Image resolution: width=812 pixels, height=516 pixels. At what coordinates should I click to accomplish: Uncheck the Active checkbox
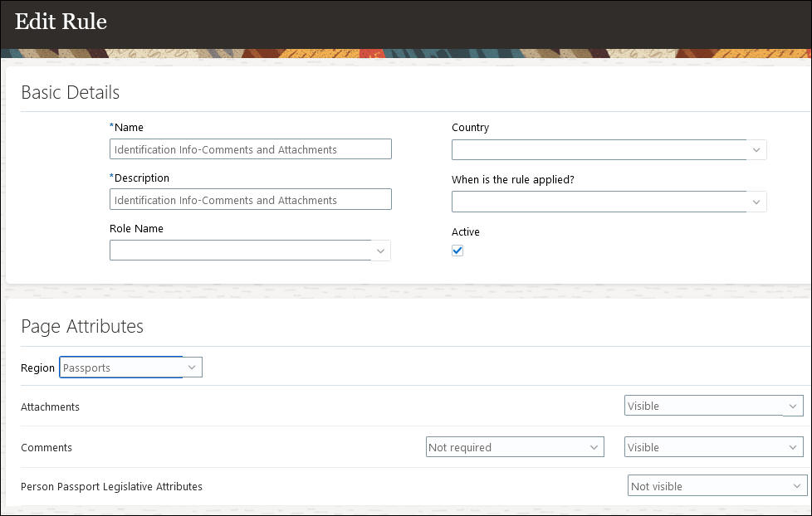(457, 251)
